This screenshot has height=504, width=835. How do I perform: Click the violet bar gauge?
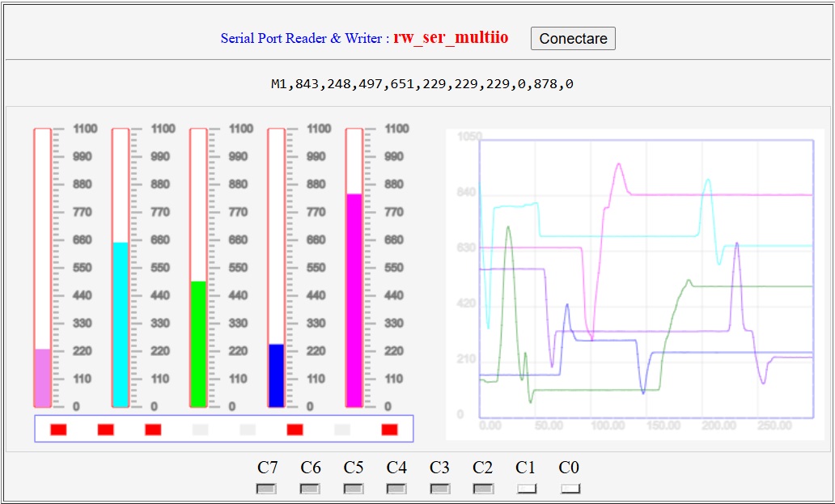42,268
